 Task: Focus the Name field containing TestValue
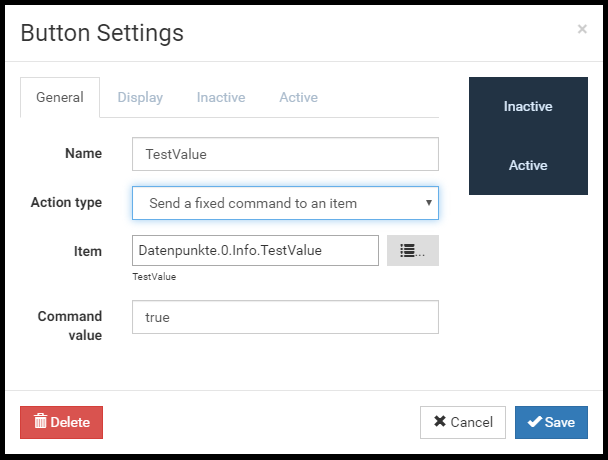tap(285, 154)
